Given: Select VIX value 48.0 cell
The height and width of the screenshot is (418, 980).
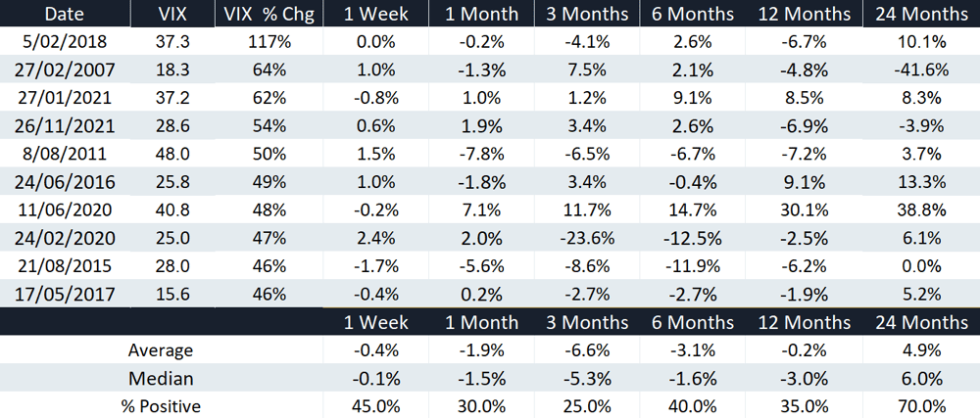Looking at the screenshot, I should (x=171, y=154).
